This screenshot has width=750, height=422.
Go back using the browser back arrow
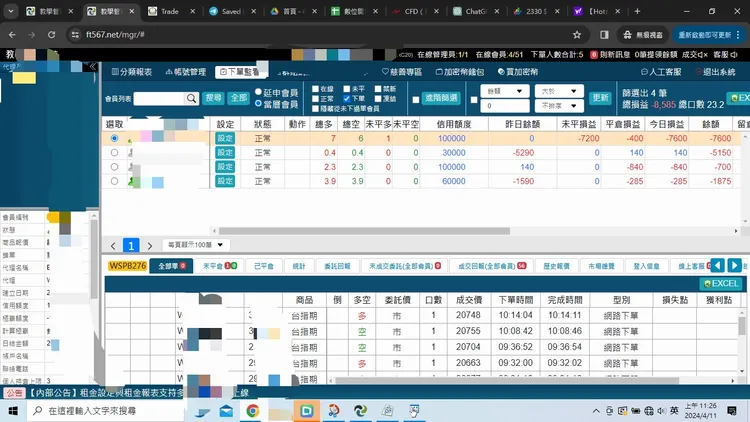click(x=12, y=34)
